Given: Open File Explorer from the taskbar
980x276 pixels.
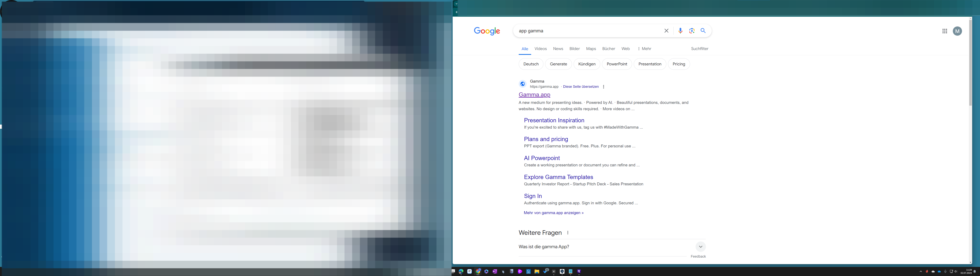Looking at the screenshot, I should click(537, 271).
